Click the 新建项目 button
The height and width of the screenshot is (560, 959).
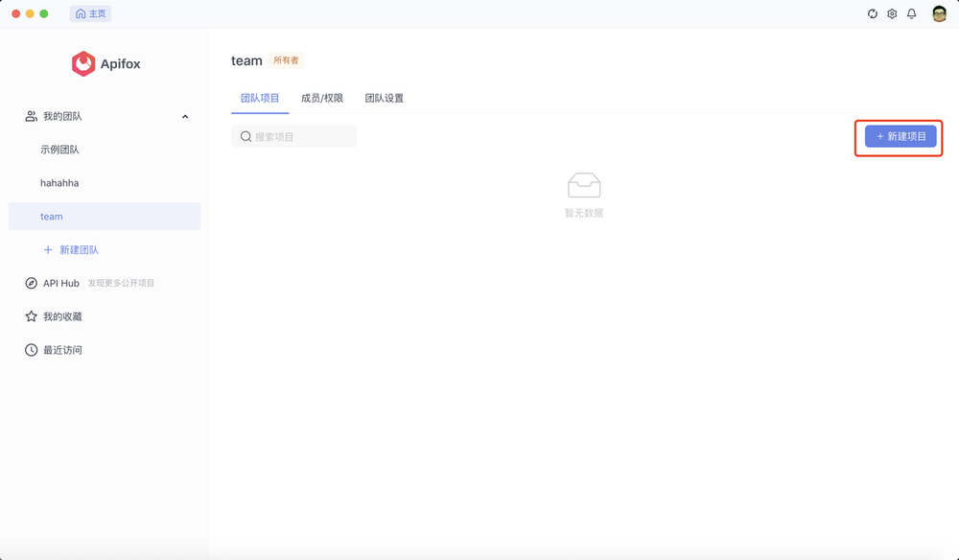tap(898, 136)
